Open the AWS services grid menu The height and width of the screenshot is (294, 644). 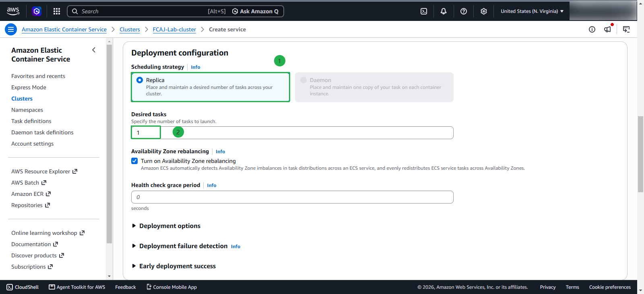tap(57, 11)
